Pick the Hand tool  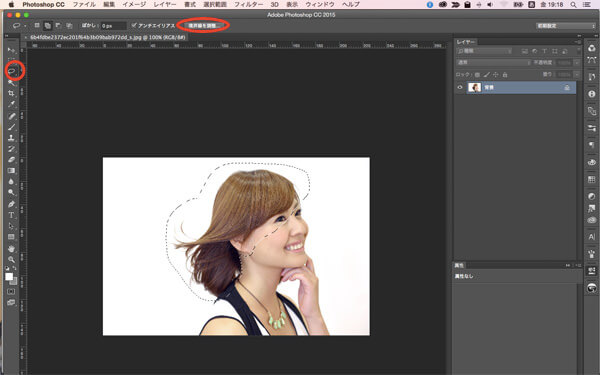click(11, 249)
